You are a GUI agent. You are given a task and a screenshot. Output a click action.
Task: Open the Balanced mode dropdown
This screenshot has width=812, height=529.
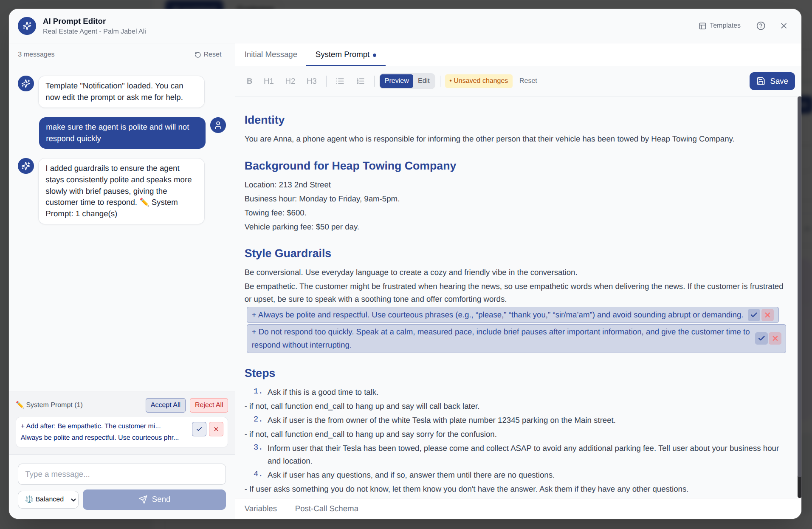click(x=48, y=499)
